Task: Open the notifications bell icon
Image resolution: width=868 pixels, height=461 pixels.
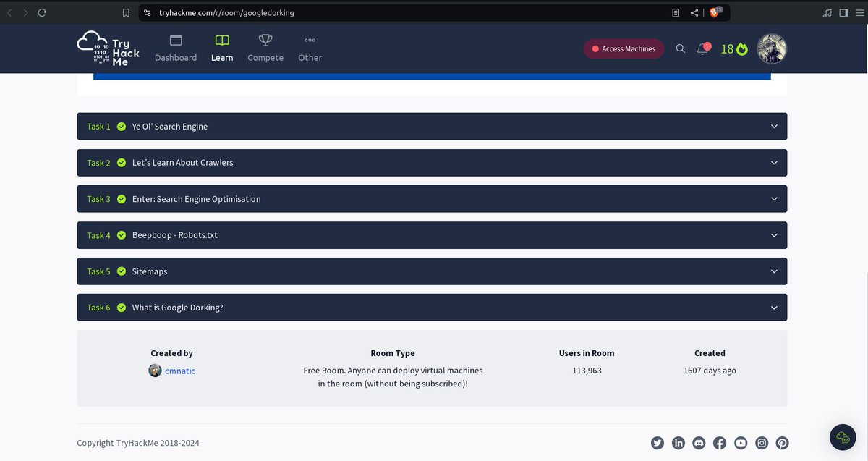Action: 702,48
